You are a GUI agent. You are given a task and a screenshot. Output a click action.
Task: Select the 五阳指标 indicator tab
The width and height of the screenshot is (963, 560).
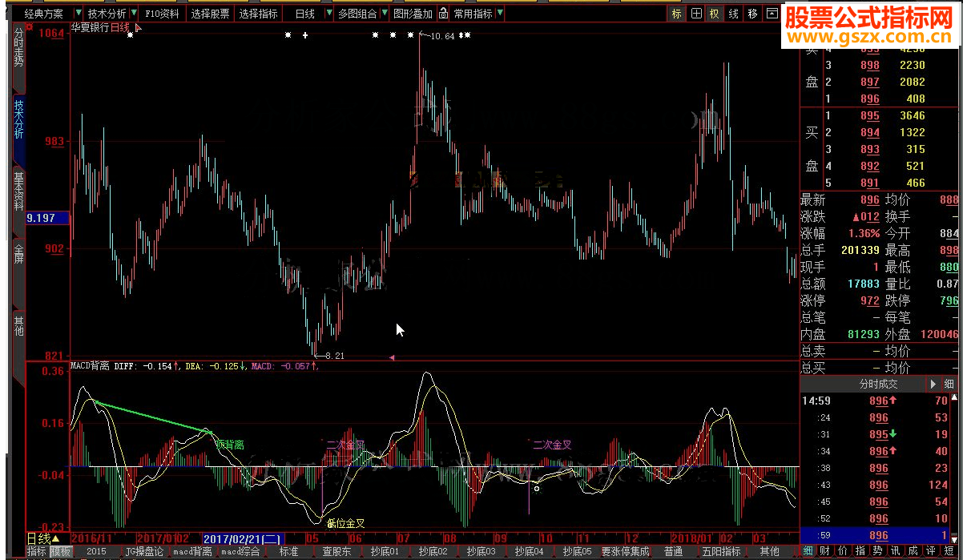pyautogui.click(x=721, y=552)
